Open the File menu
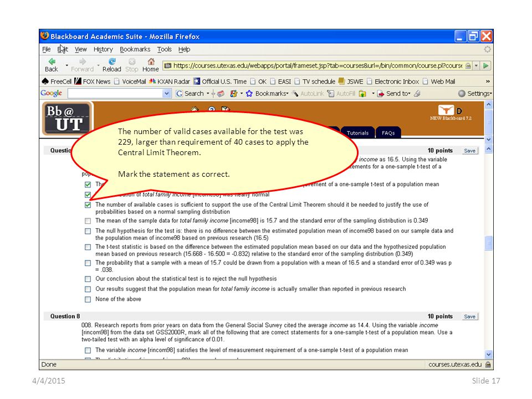The width and height of the screenshot is (532, 399). 47,49
